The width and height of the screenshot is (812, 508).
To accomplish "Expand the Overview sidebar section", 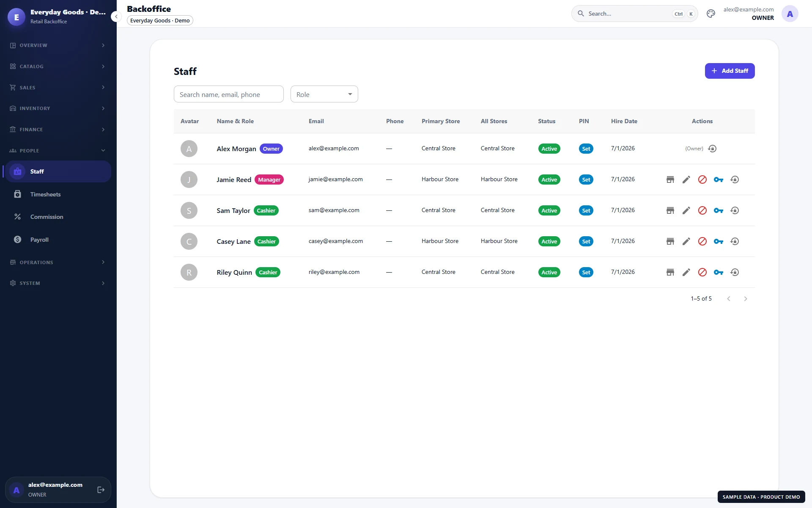I will click(x=58, y=45).
